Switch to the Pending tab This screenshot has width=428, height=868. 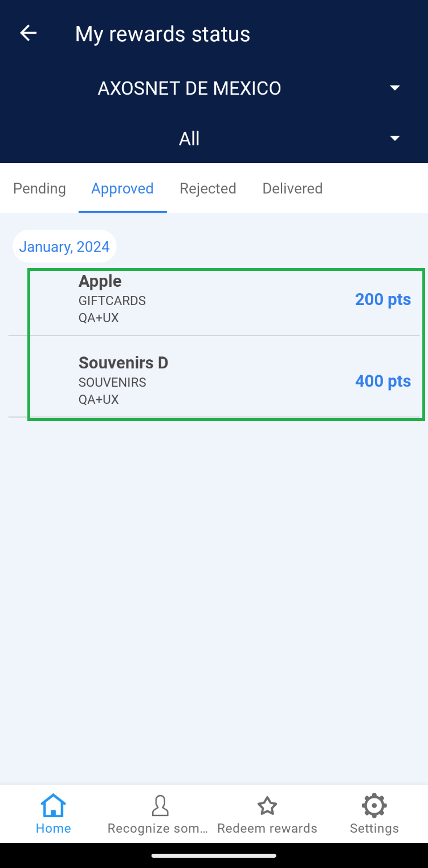point(39,189)
